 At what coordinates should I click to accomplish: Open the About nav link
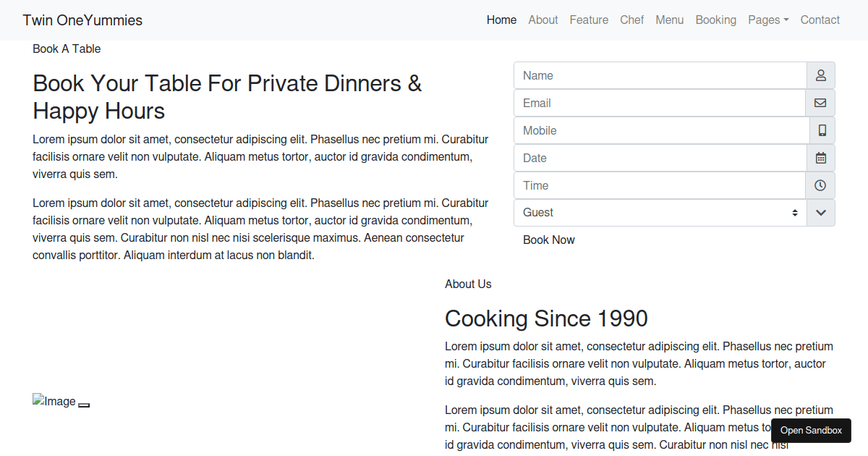(543, 20)
